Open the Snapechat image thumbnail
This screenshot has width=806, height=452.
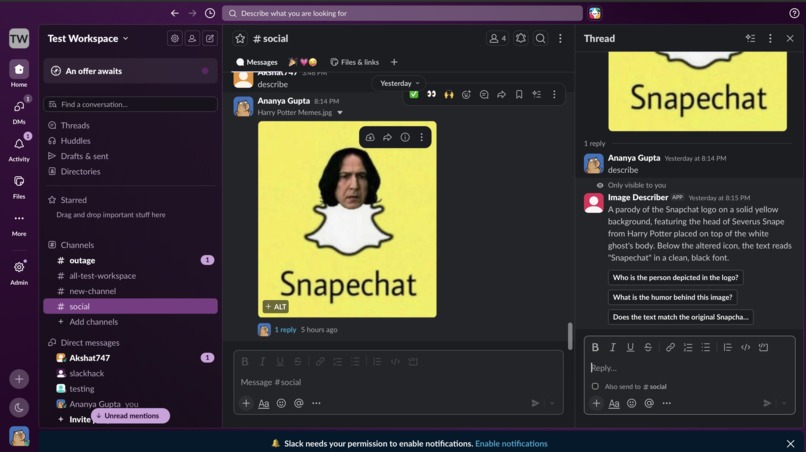[x=347, y=219]
